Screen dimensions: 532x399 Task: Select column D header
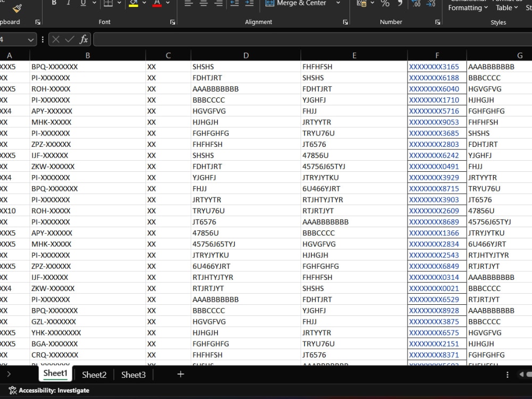[246, 55]
